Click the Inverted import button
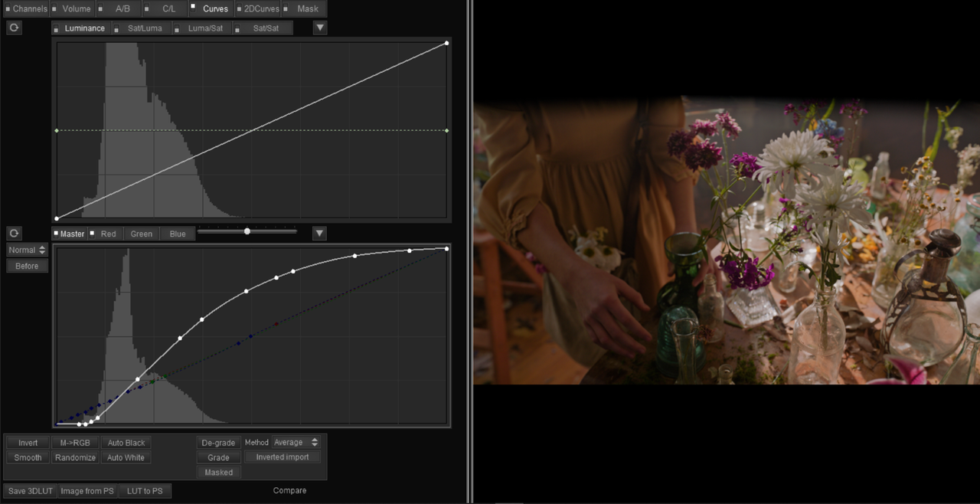 pos(283,457)
